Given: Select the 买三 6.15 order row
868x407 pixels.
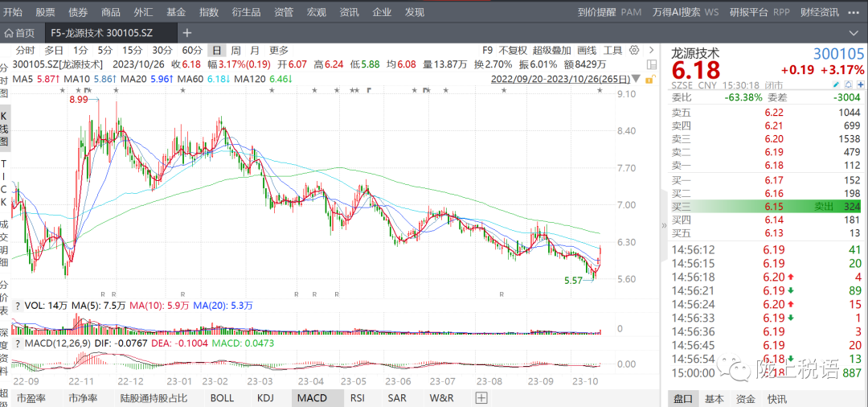Looking at the screenshot, I should click(x=764, y=207).
